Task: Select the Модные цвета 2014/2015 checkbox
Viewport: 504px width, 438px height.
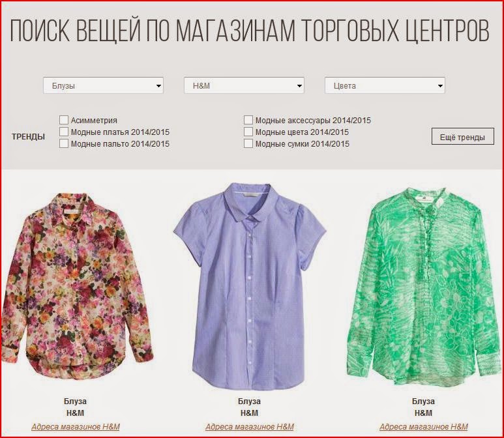Action: click(x=248, y=132)
